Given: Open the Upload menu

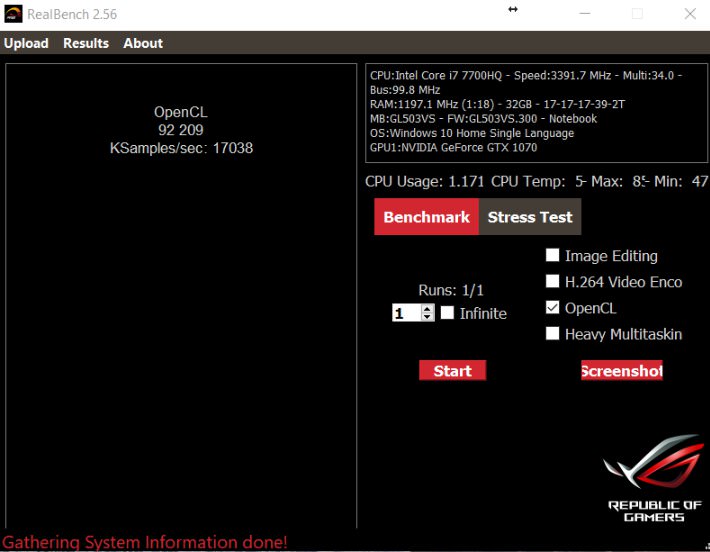Looking at the screenshot, I should pyautogui.click(x=26, y=43).
